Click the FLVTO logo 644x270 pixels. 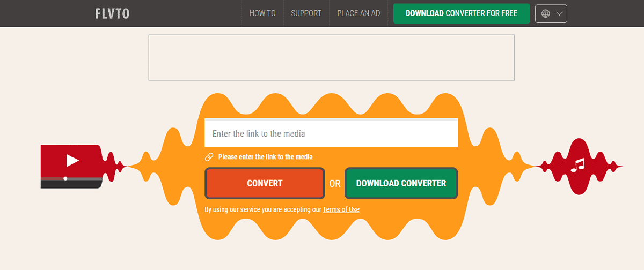tap(112, 13)
